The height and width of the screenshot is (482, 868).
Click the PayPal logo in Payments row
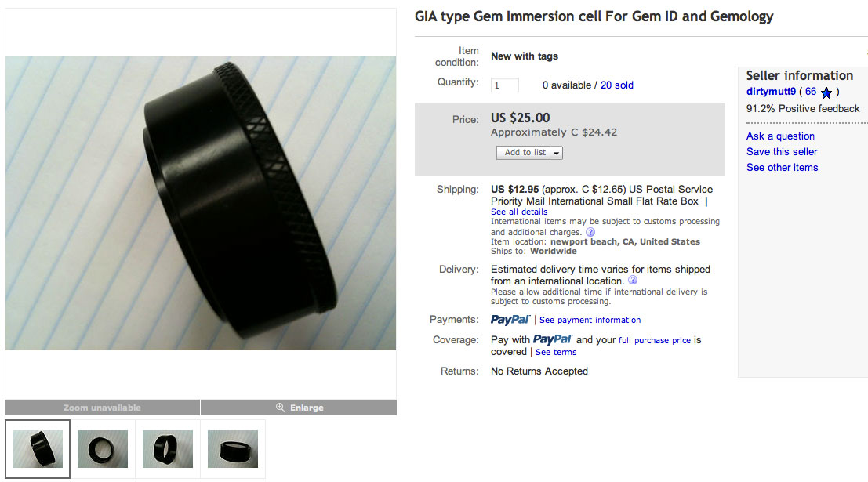510,319
